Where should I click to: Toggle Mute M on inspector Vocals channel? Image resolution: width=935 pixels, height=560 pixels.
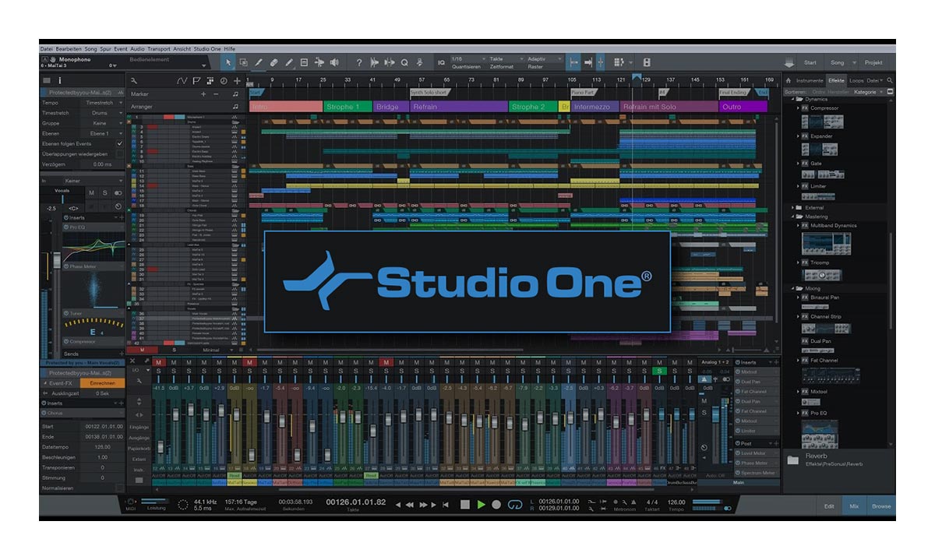92,192
